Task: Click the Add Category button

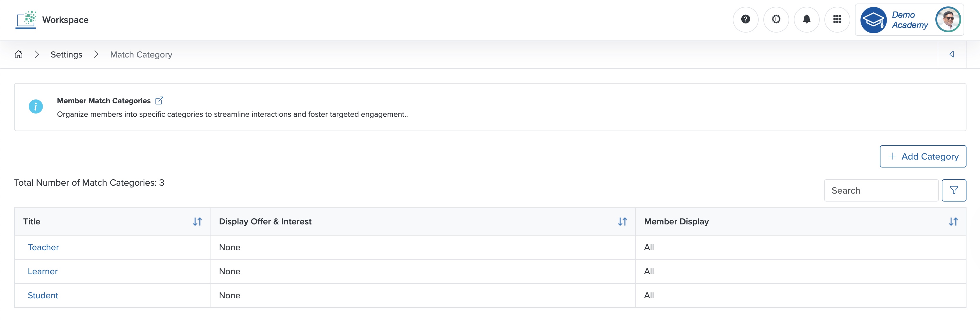Action: (x=923, y=156)
